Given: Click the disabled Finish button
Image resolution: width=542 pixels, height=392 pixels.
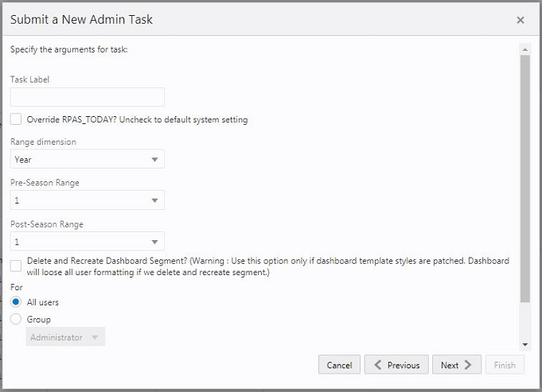Looking at the screenshot, I should [x=505, y=365].
